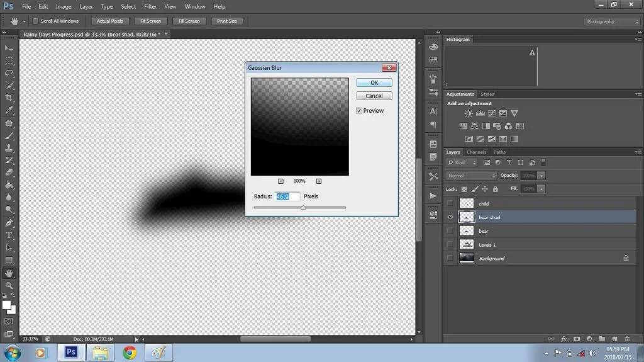
Task: Select the Zoom tool in toolbar
Action: (9, 285)
